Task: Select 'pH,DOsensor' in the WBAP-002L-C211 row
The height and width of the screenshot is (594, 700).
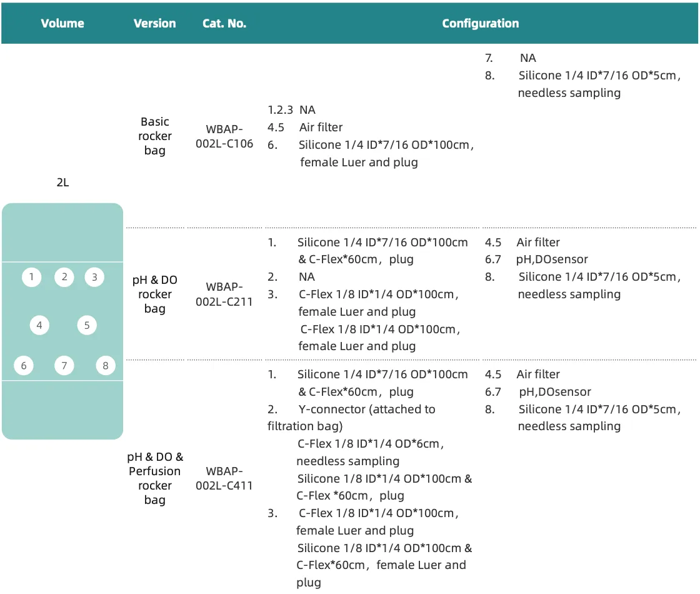Action: pos(552,259)
